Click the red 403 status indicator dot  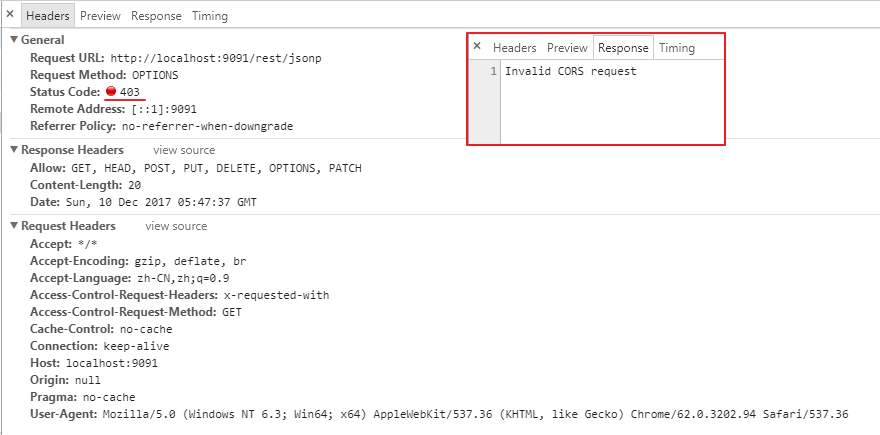pyautogui.click(x=111, y=91)
